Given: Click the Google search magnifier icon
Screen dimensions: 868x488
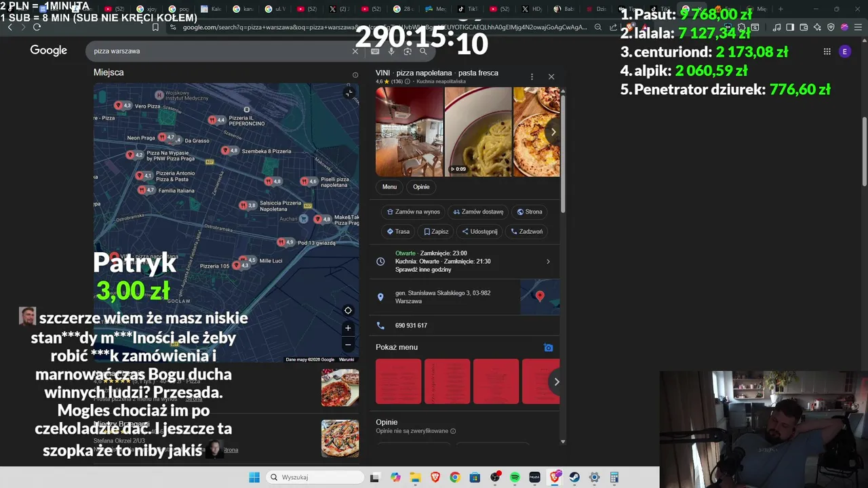Looking at the screenshot, I should (x=423, y=51).
